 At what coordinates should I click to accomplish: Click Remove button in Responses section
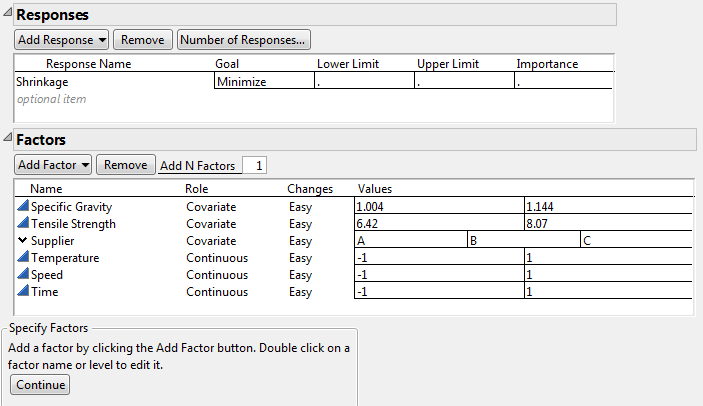[142, 40]
